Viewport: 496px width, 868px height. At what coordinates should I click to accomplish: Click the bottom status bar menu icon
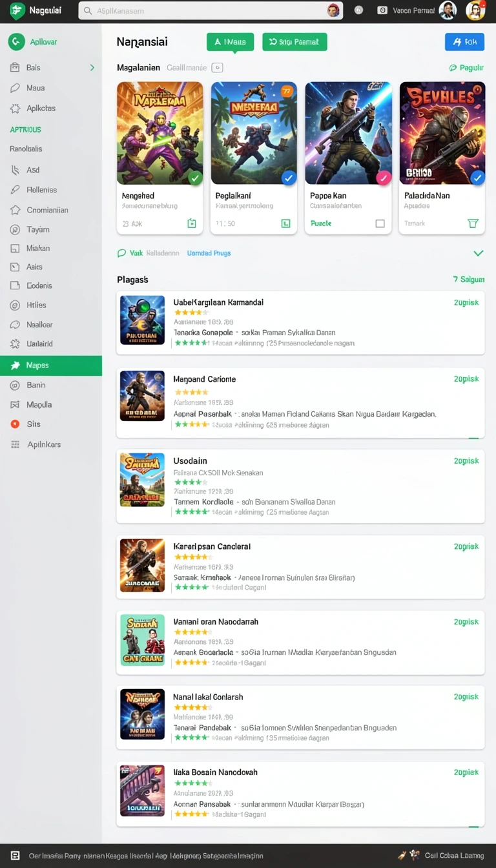(15, 856)
